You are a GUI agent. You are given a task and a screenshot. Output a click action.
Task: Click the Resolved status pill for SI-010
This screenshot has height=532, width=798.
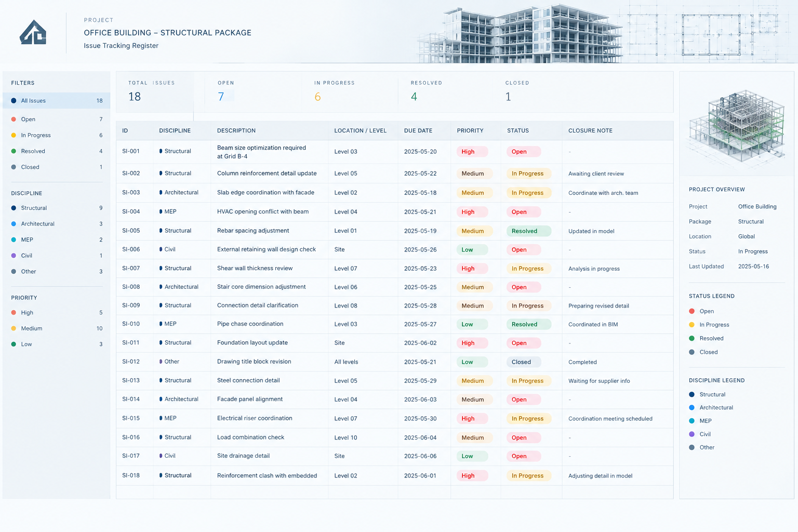pyautogui.click(x=528, y=325)
